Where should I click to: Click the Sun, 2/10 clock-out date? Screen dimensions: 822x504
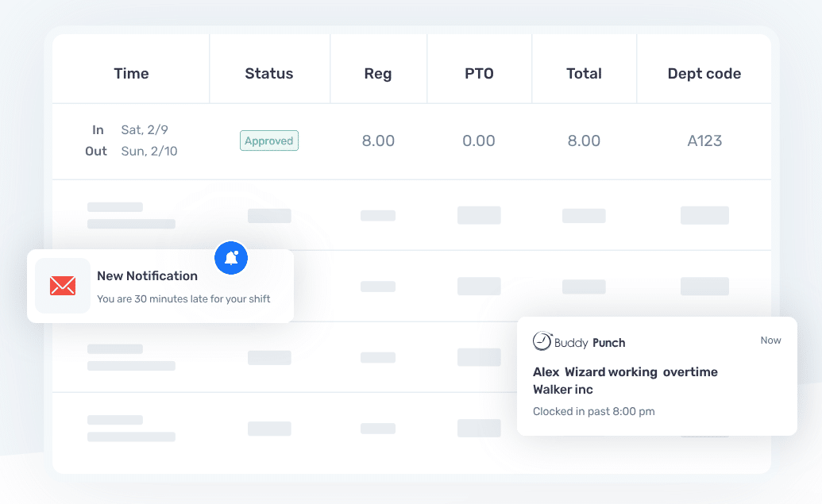[x=149, y=152]
